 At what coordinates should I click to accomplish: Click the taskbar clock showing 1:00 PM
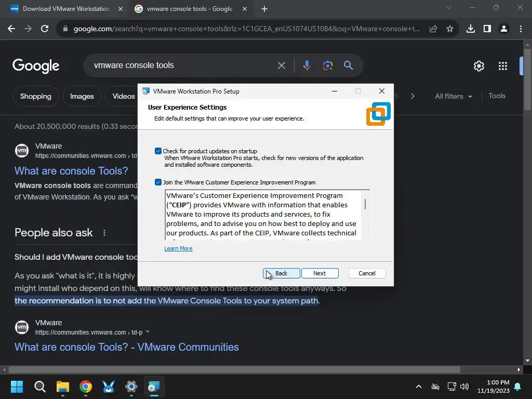[494, 387]
